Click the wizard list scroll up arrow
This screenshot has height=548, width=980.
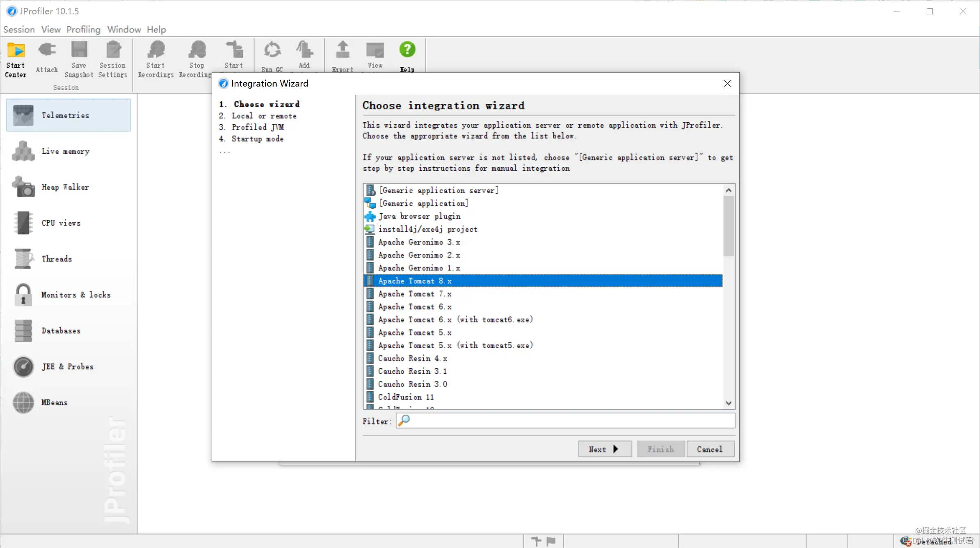click(x=729, y=190)
